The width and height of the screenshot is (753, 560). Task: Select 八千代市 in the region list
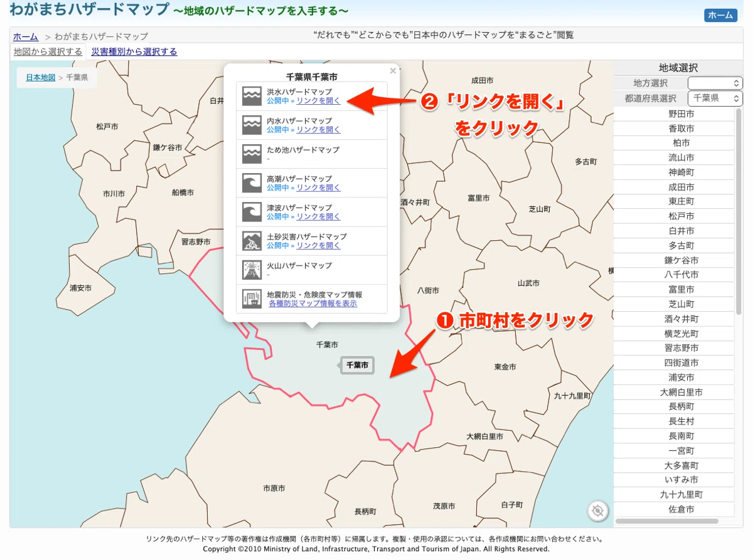tap(674, 275)
